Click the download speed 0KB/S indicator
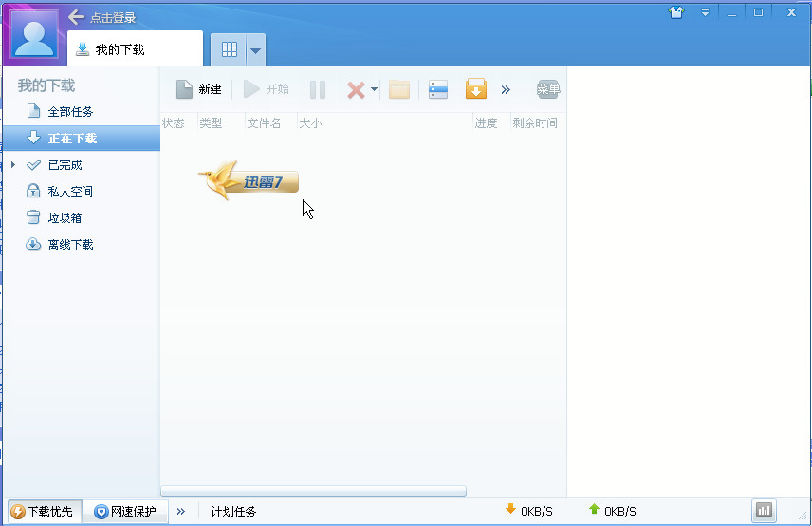This screenshot has height=526, width=812. [x=528, y=511]
